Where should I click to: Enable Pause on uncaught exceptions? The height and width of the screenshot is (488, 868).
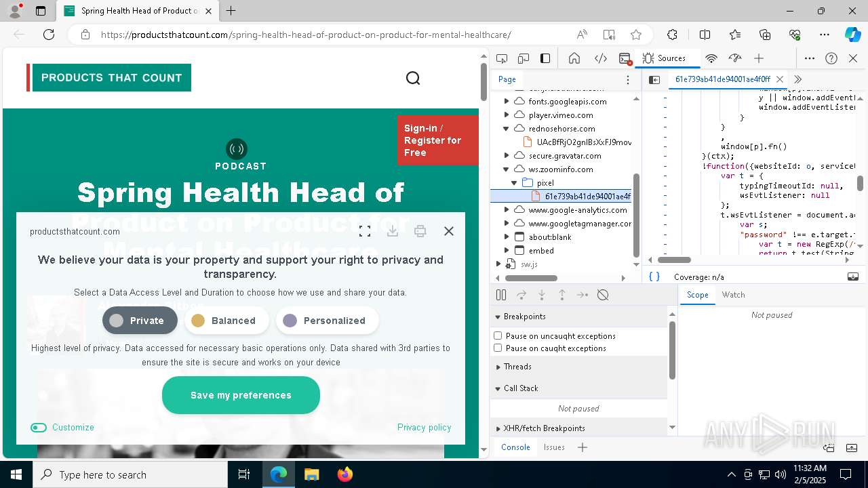[498, 335]
